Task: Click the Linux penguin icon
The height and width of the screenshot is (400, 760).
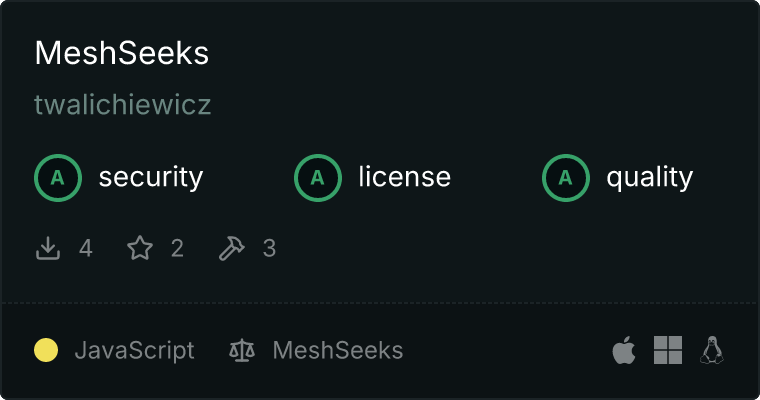Action: pyautogui.click(x=712, y=350)
